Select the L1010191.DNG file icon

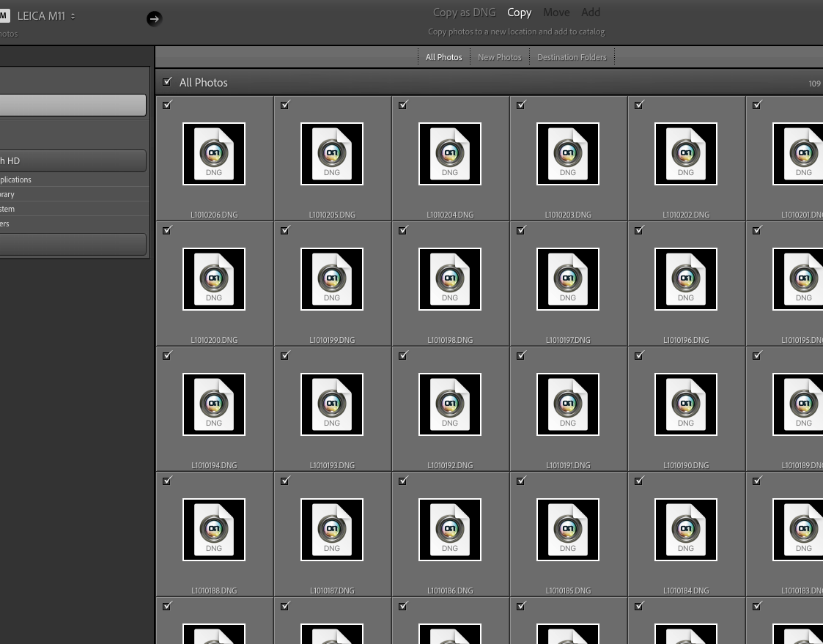pos(568,404)
